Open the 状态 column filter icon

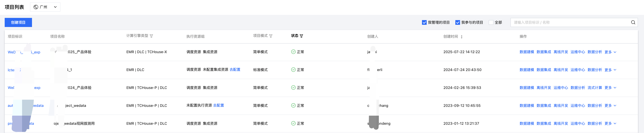point(301,36)
